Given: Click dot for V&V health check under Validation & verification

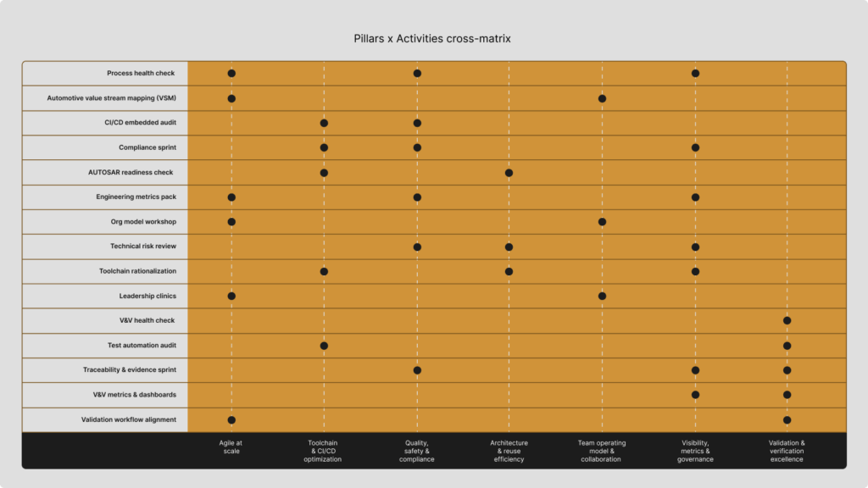Looking at the screenshot, I should pyautogui.click(x=787, y=321).
